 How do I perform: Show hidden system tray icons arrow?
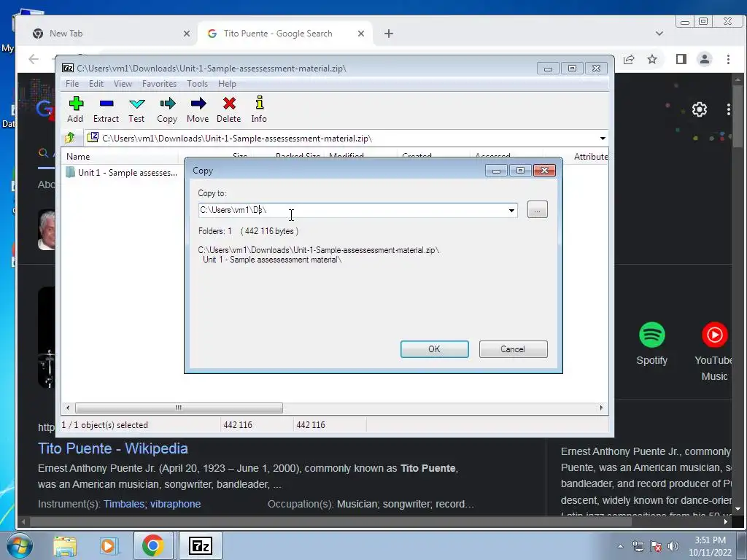click(620, 546)
